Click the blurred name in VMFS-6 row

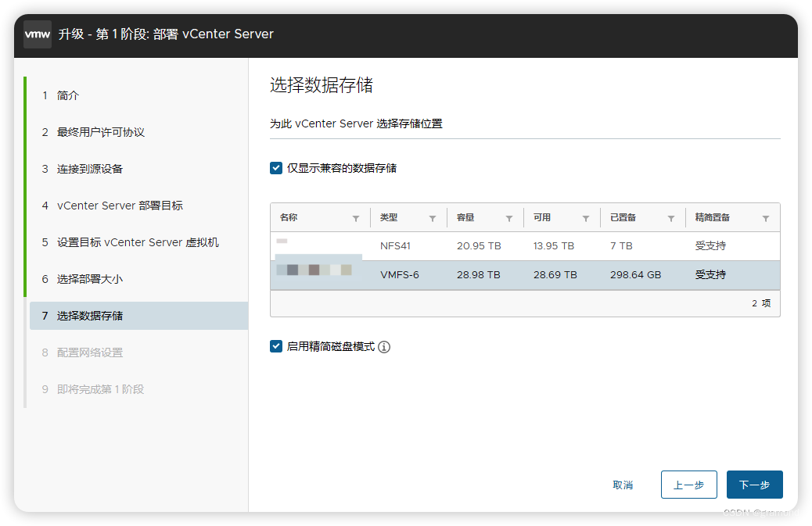(x=314, y=270)
